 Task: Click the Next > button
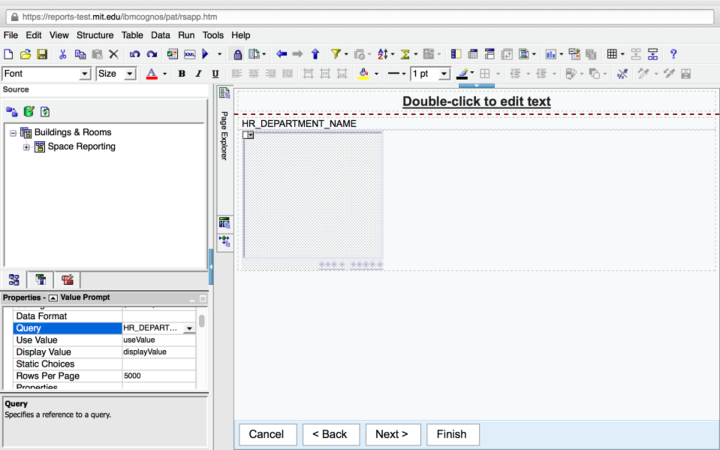tap(392, 434)
